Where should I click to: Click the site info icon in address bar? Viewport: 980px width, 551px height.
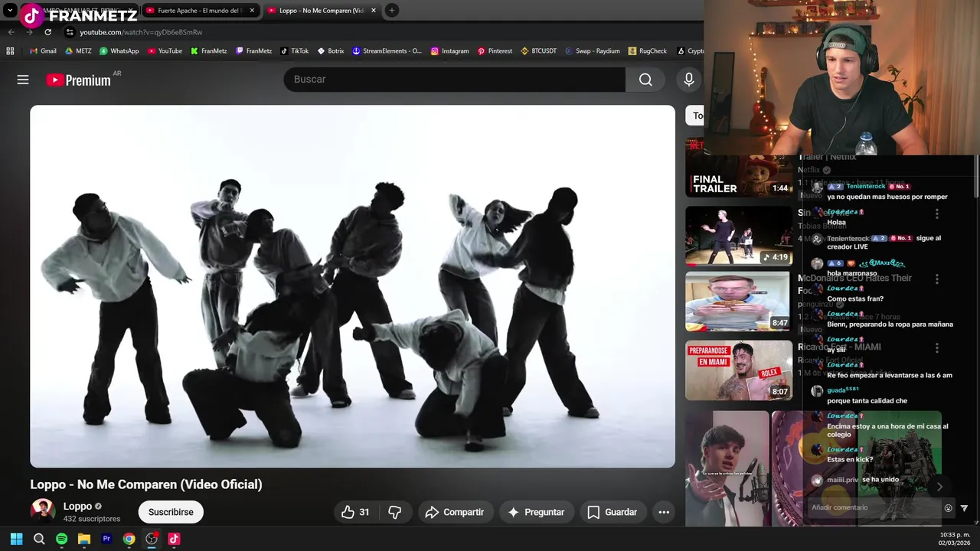(x=70, y=32)
